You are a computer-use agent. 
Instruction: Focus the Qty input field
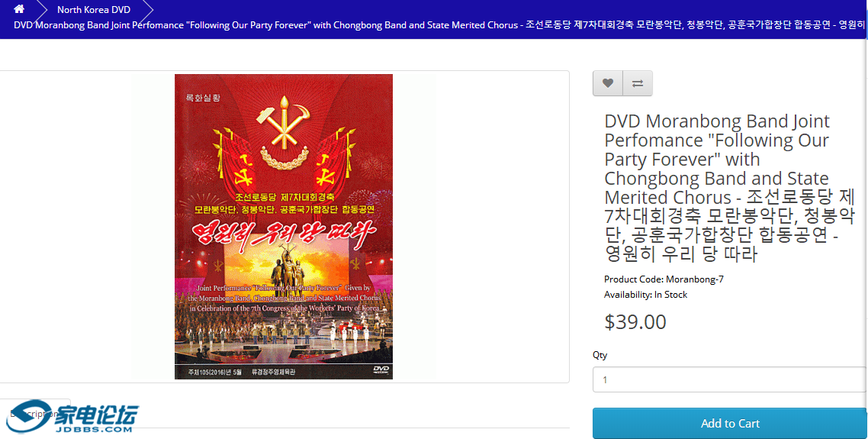point(730,379)
